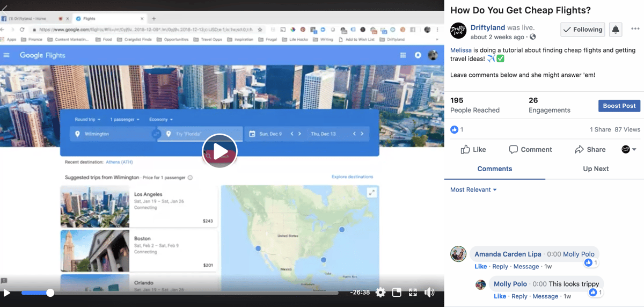Reply to Molly Polo's comment

point(519,296)
